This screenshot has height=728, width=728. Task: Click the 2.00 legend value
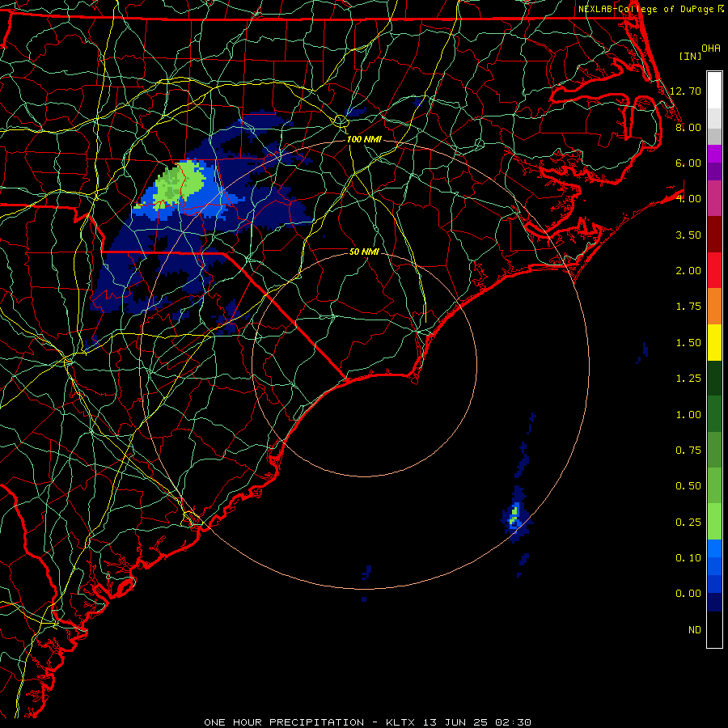pos(688,271)
